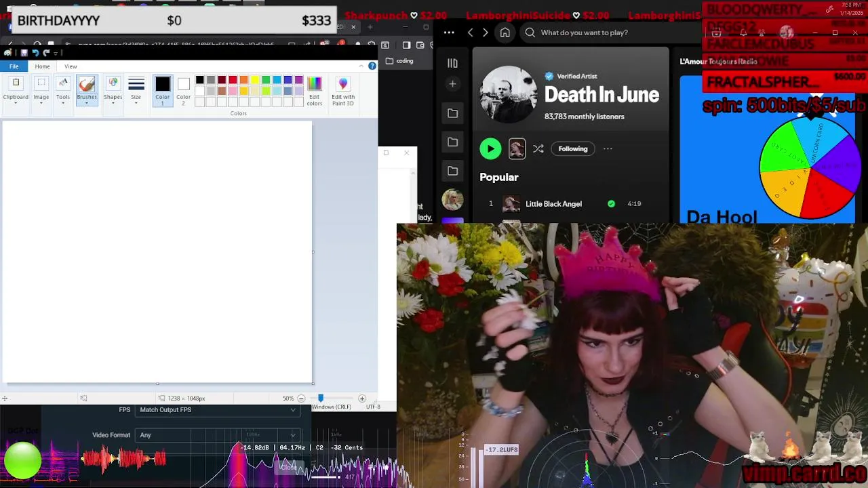Click the Spotify search field
This screenshot has height=488, width=868.
point(610,33)
